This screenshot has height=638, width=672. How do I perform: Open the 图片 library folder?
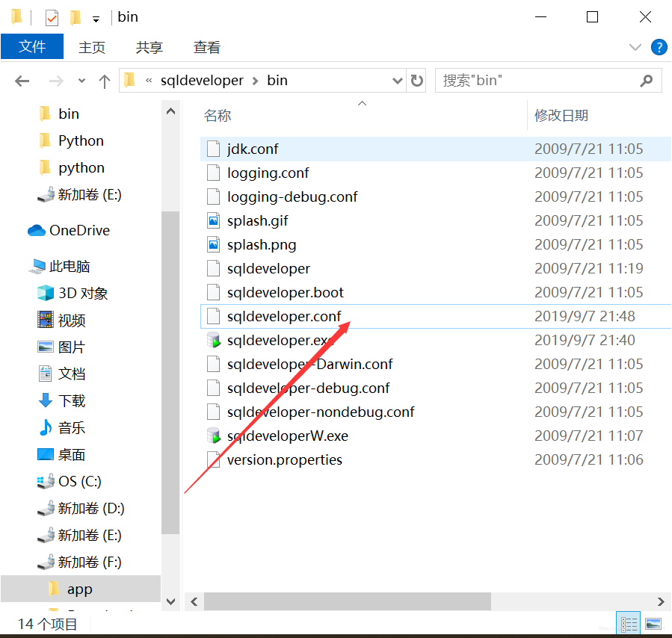(72, 347)
